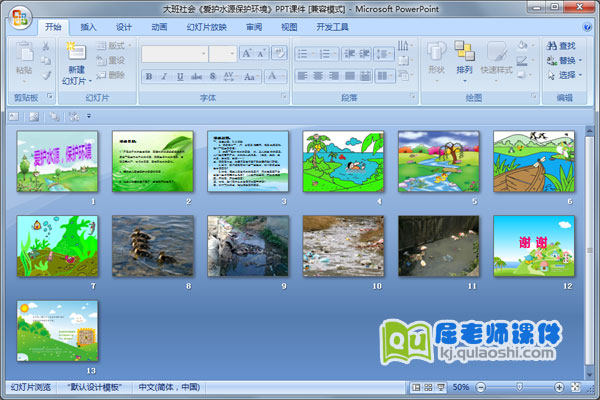Open the Slide Show (幻灯片放映) tab
The image size is (600, 400).
tap(207, 27)
